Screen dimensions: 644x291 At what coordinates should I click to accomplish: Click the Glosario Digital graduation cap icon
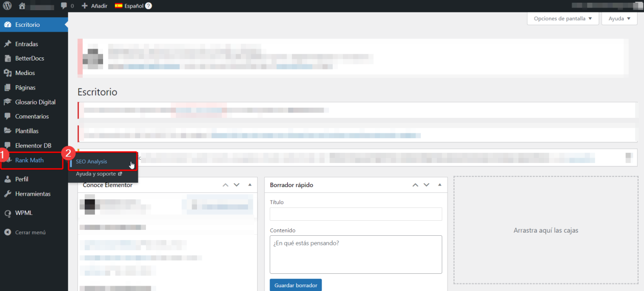click(8, 102)
